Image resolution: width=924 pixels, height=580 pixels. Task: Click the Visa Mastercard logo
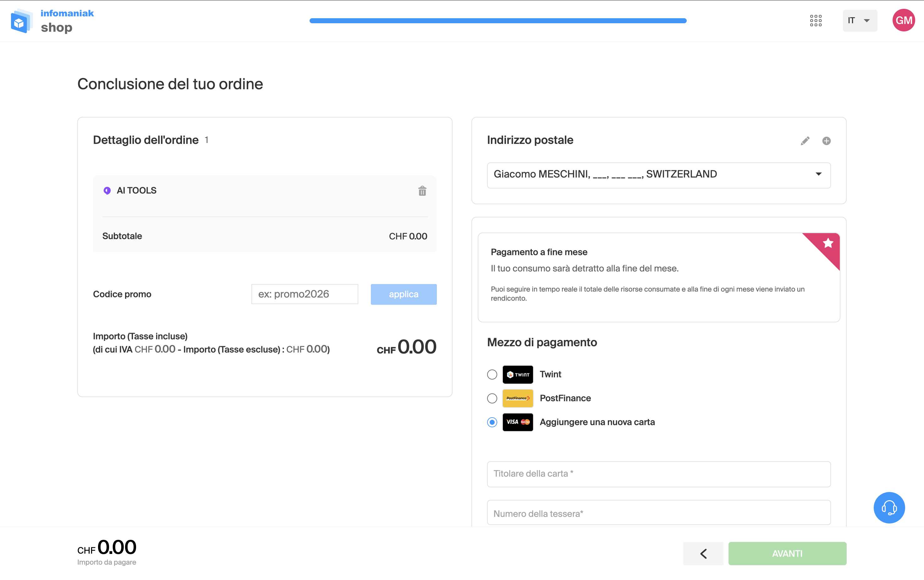tap(518, 422)
